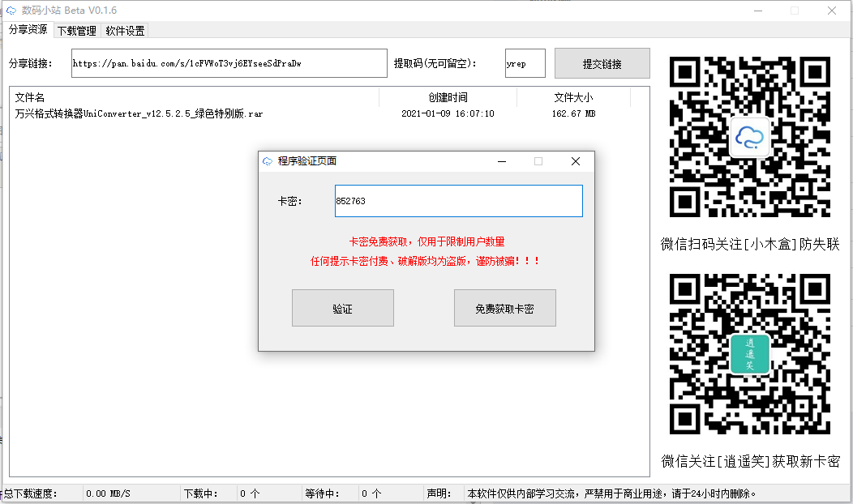The image size is (853, 504).
Task: Click the 分享链接 URL input field
Action: pos(229,63)
